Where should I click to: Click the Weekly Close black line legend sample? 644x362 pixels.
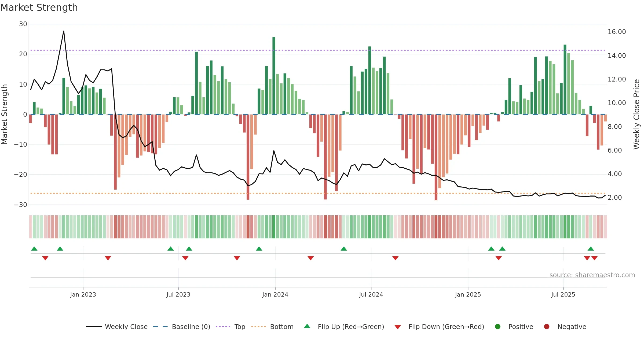94,327
